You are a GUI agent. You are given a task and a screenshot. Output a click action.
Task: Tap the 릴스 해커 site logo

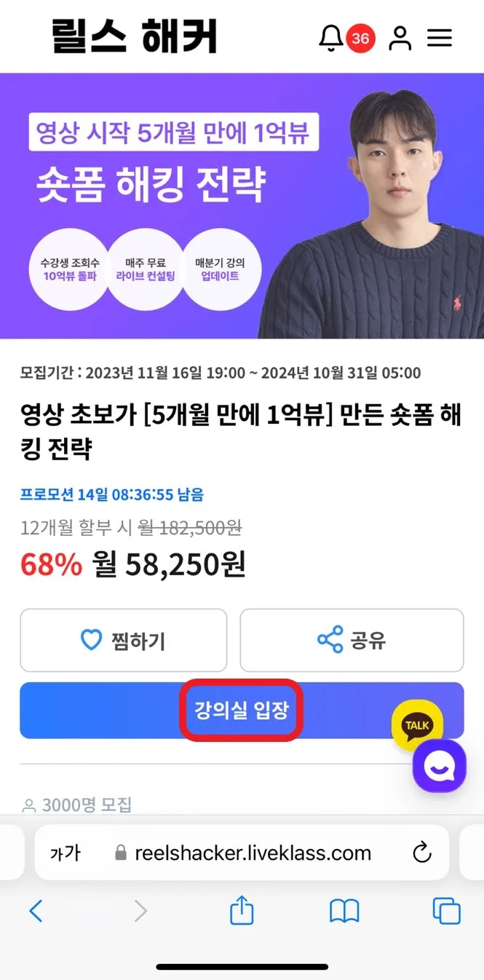point(135,36)
